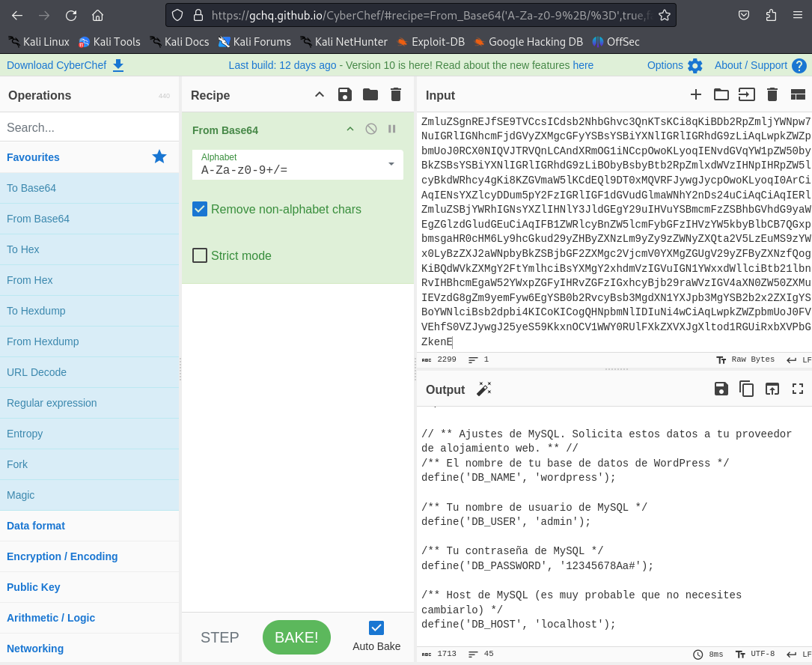This screenshot has width=812, height=665.
Task: Open a file into Input via folder icon
Action: (x=721, y=94)
